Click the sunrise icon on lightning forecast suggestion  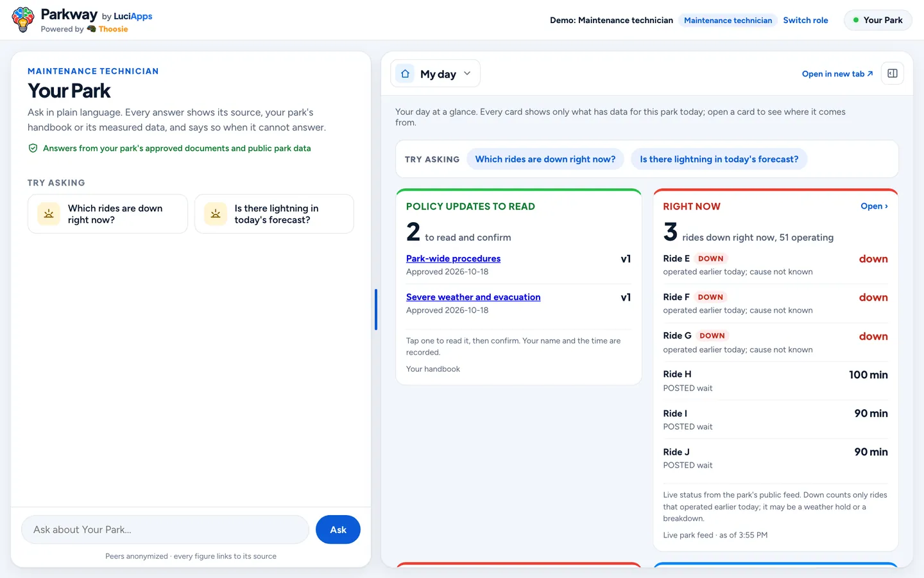pos(216,214)
